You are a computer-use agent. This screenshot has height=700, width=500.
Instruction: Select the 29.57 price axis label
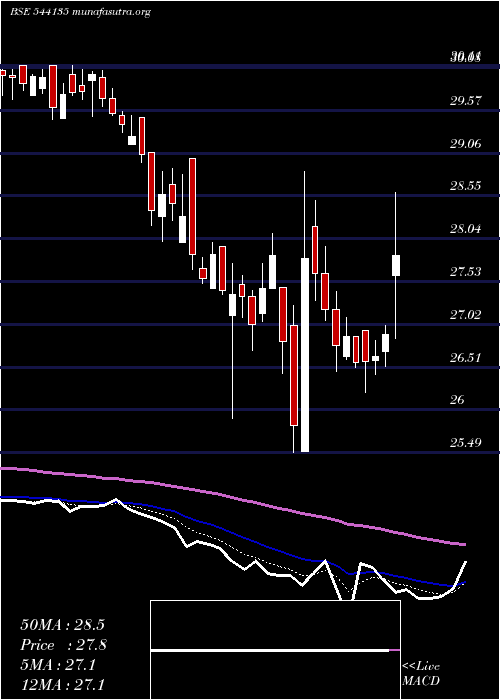click(465, 101)
